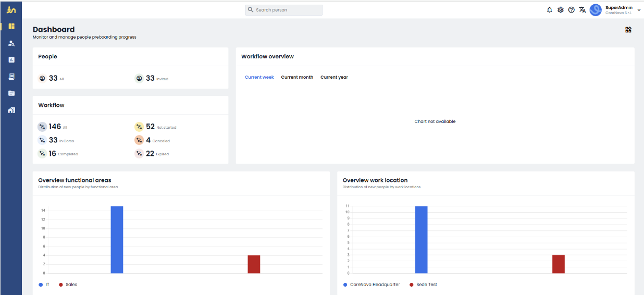644x295 pixels.
Task: Click the 4 Canceled count
Action: tap(148, 140)
